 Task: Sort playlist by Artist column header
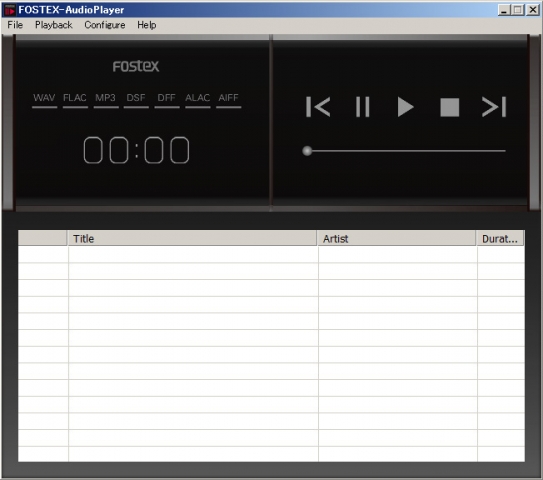397,238
